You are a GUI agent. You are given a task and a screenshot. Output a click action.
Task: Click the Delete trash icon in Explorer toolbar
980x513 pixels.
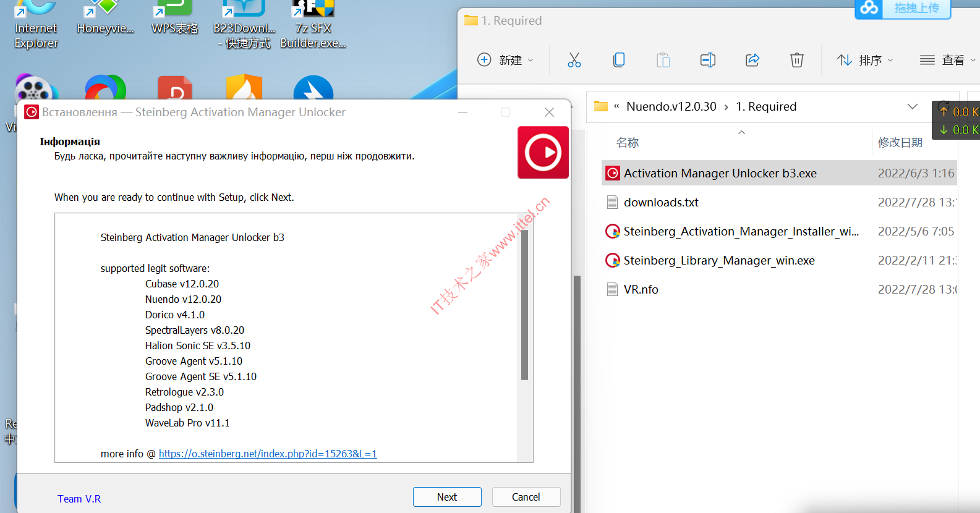797,60
